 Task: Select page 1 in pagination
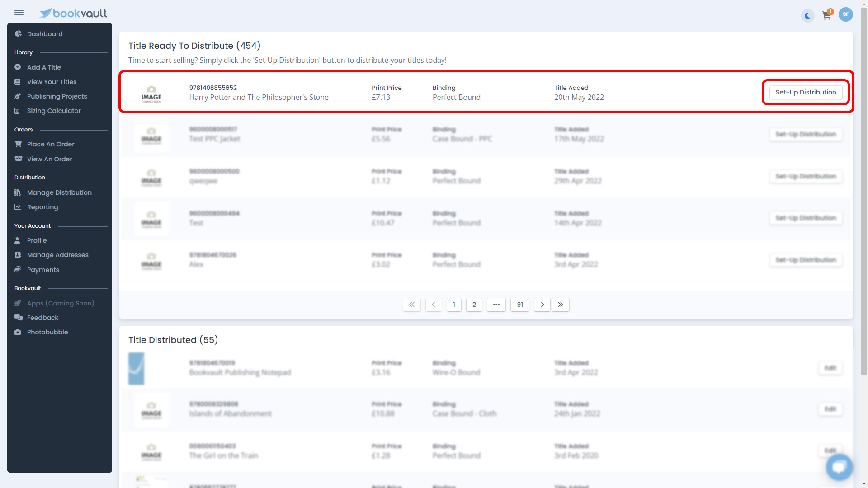click(454, 305)
